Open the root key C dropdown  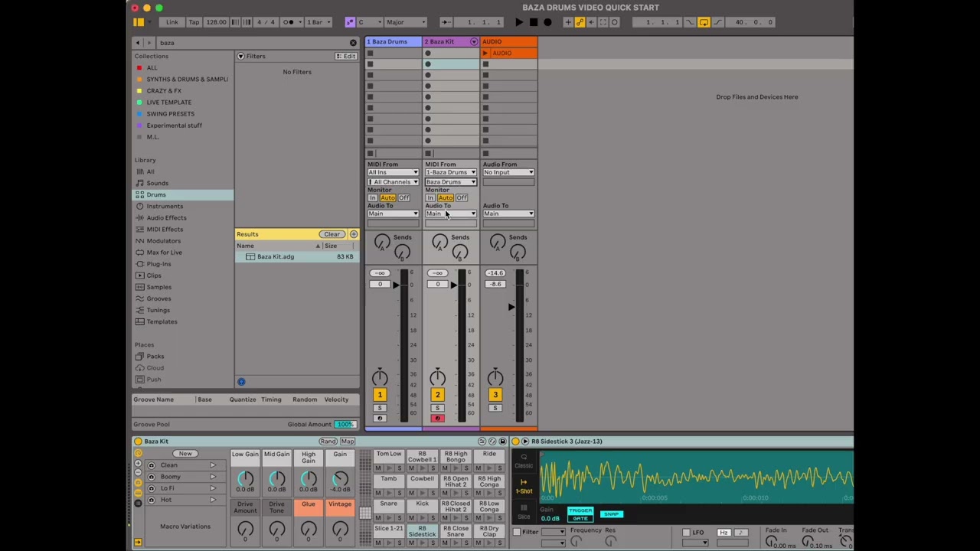pos(369,22)
